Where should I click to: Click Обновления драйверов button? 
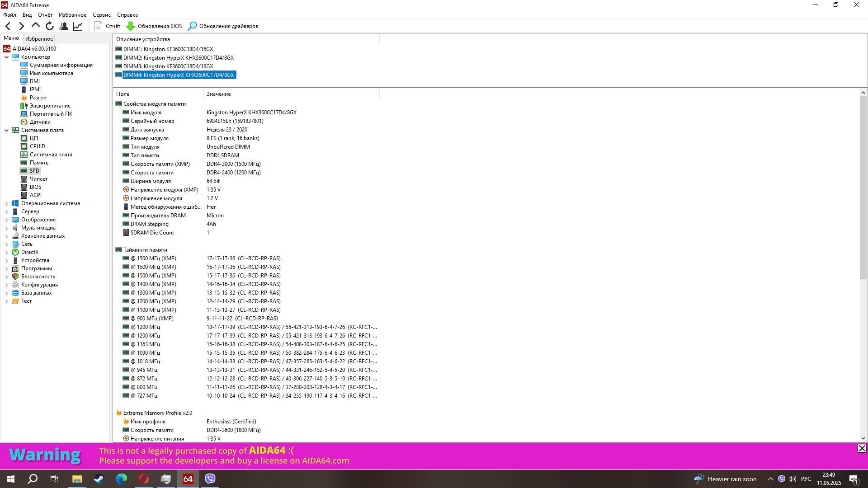click(x=223, y=26)
